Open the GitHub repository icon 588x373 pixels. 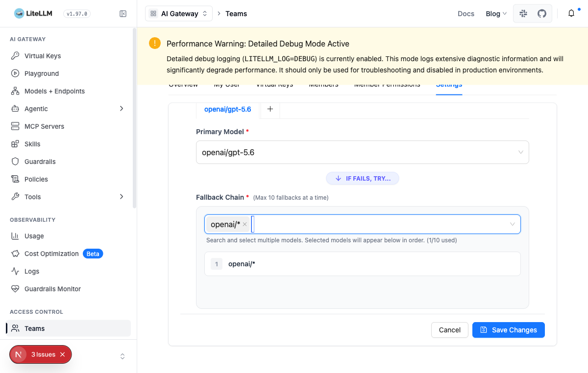coord(542,14)
